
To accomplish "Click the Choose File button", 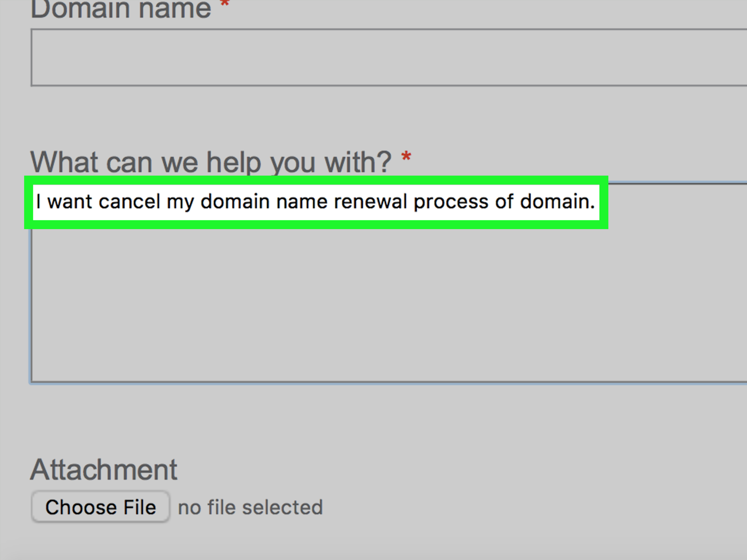I will tap(101, 507).
